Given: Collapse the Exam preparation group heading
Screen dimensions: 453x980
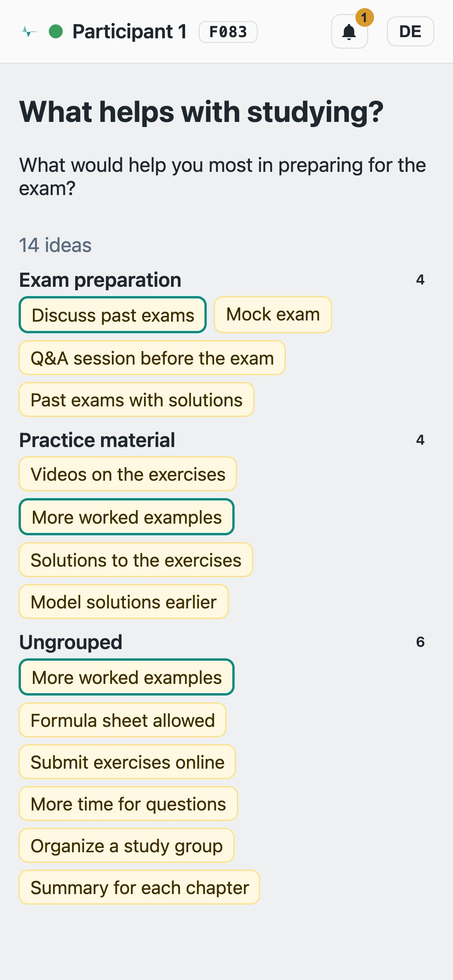Looking at the screenshot, I should pos(100,280).
